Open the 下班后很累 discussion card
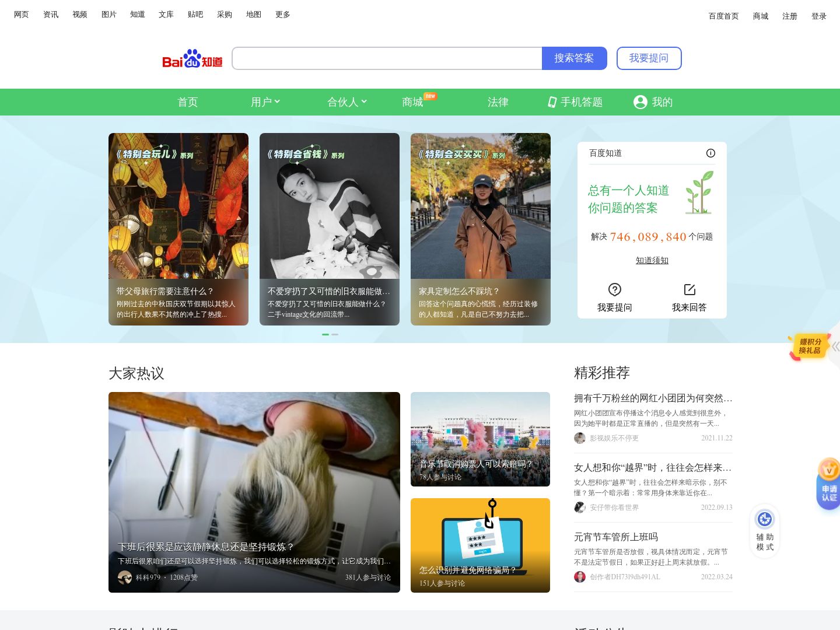This screenshot has height=630, width=840. tap(254, 492)
